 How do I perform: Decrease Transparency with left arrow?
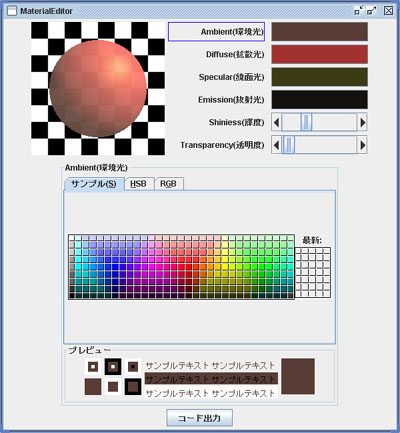tap(276, 145)
